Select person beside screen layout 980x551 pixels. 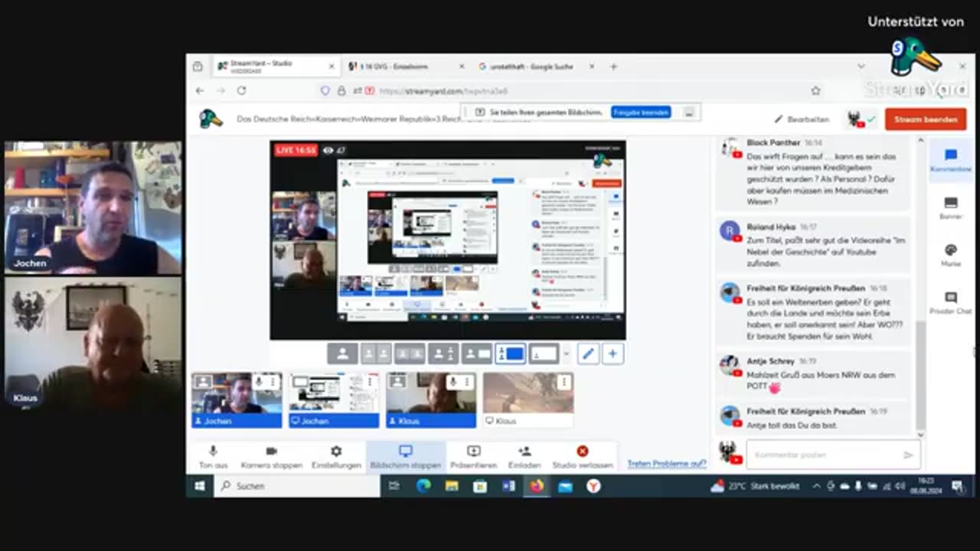pyautogui.click(x=476, y=354)
